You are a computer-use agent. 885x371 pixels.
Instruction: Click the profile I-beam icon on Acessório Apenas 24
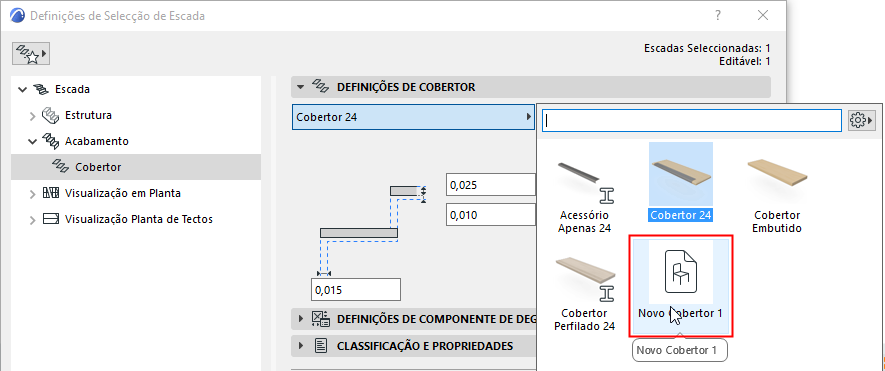pyautogui.click(x=606, y=195)
